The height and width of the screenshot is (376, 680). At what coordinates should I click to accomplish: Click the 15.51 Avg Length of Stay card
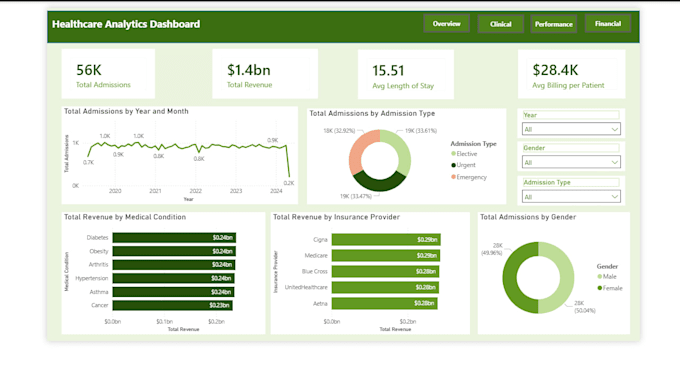[x=406, y=74]
